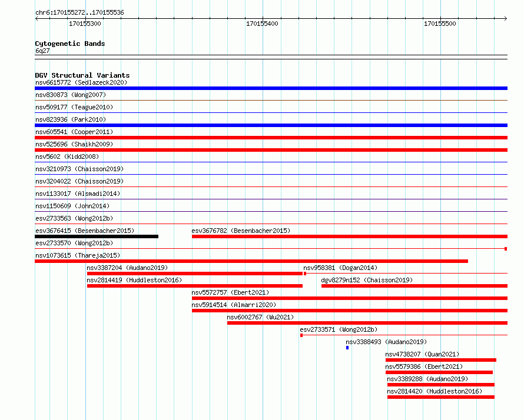524x420 pixels.
Task: Select nsv5572757 (Ebert2021) variant label
Action: (230, 292)
